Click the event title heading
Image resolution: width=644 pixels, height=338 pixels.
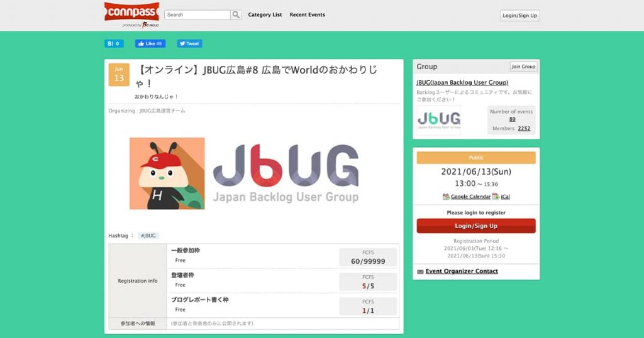(x=256, y=76)
